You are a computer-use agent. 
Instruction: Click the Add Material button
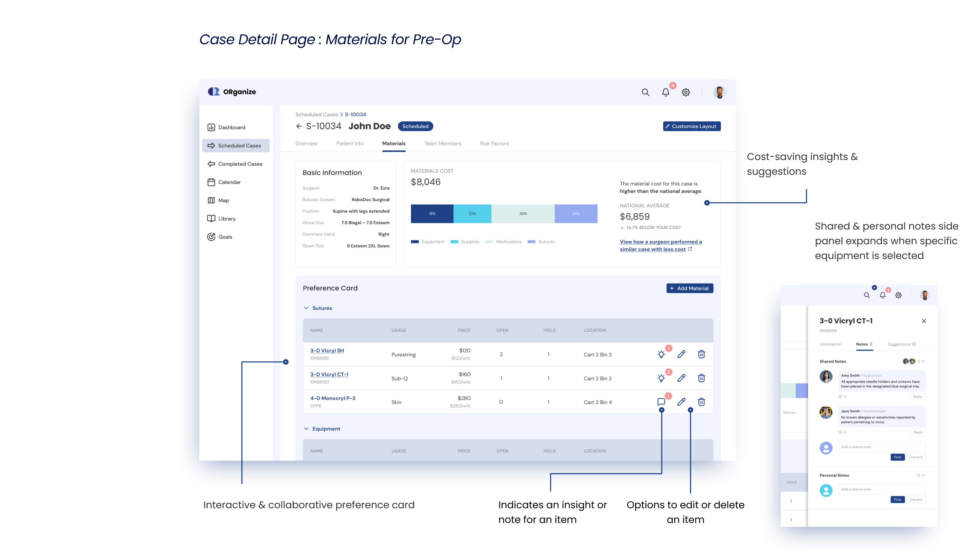click(x=689, y=288)
